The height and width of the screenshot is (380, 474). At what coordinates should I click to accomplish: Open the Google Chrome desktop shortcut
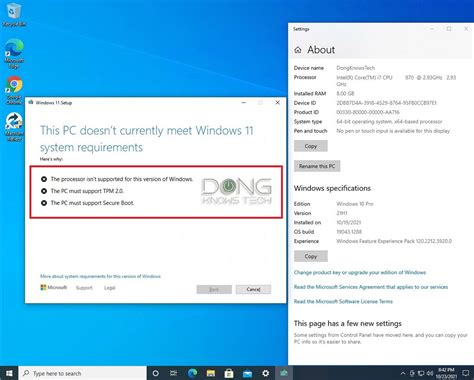[x=14, y=90]
